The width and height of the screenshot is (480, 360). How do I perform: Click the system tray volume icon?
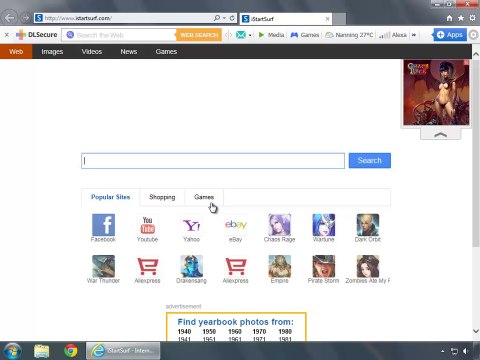coord(466,351)
